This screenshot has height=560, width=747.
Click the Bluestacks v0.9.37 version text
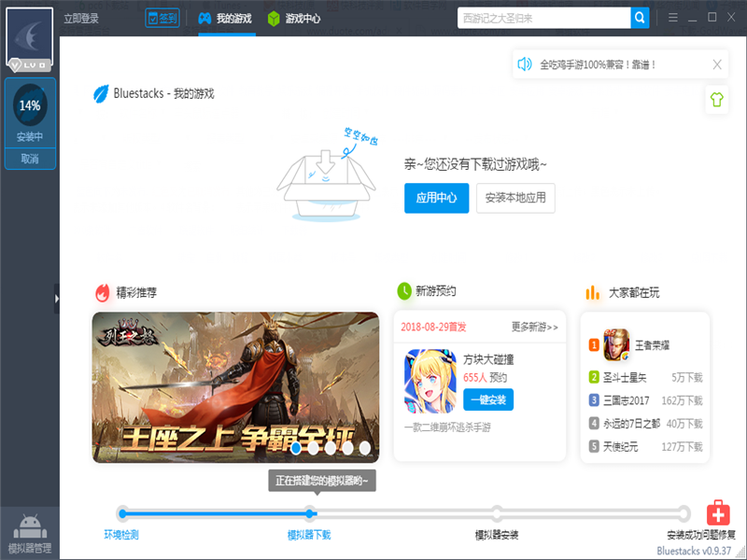pos(694,551)
